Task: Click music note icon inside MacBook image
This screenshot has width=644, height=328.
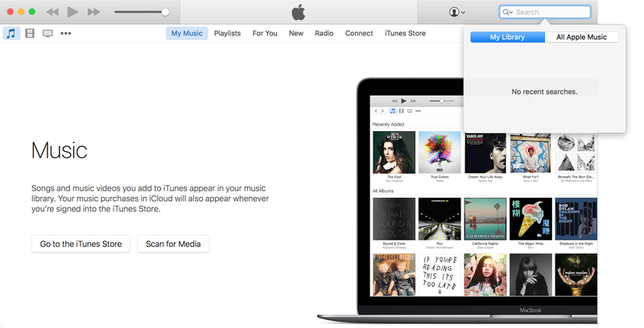Action: [x=393, y=111]
